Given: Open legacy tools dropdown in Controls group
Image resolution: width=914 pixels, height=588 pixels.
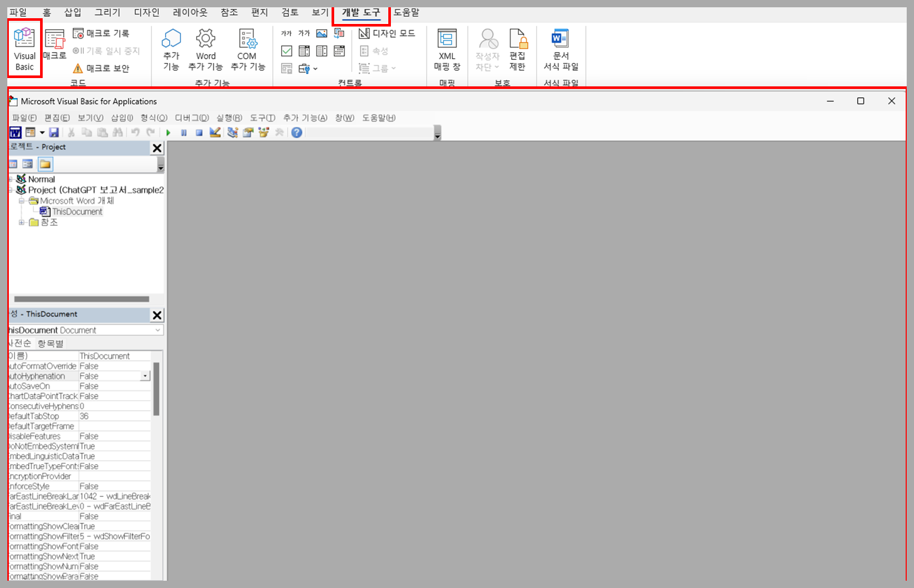Looking at the screenshot, I should [308, 69].
